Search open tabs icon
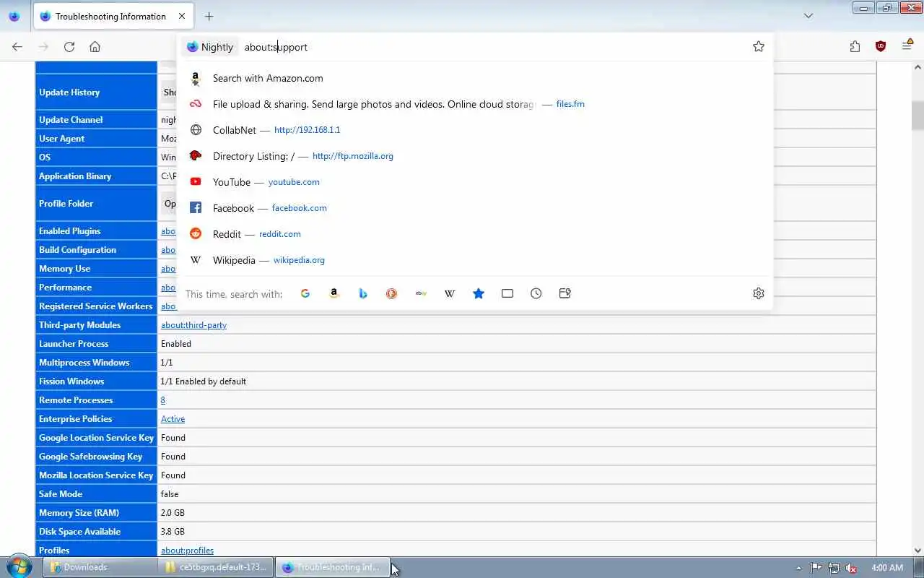 coord(507,293)
